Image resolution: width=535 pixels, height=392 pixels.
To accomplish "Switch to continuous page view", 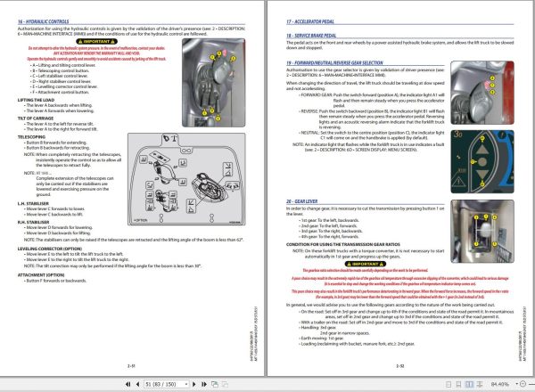I will [458, 385].
